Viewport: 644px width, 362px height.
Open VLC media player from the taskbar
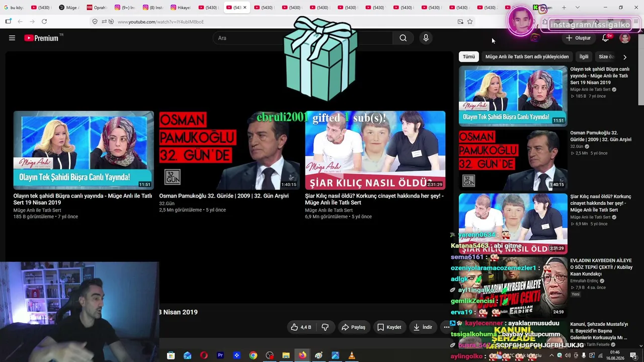click(352, 355)
